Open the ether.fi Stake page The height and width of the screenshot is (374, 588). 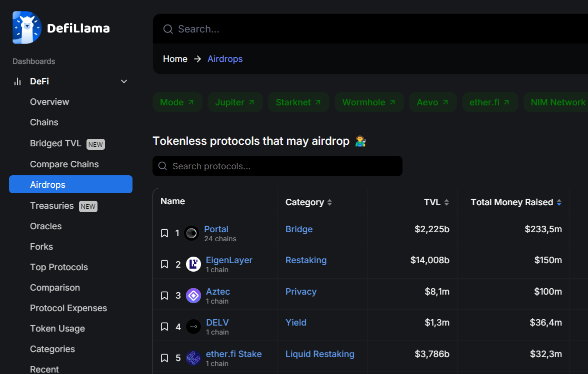pyautogui.click(x=233, y=354)
